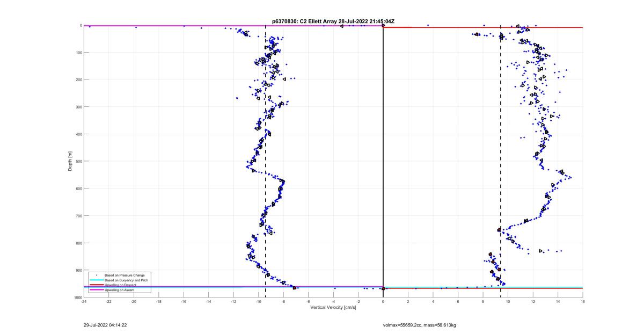Click the "8" velocity axis tick label
This screenshot has width=644, height=334.
tap(483, 302)
